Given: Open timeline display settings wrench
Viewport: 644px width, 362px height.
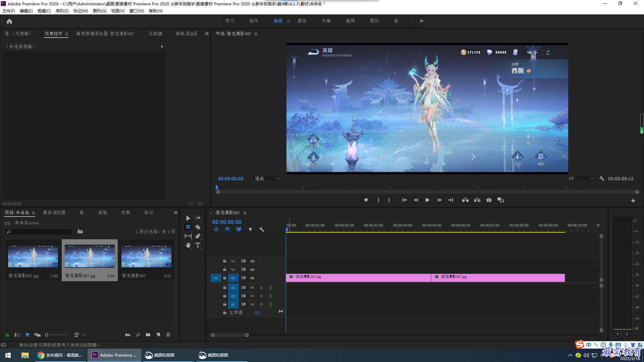Looking at the screenshot, I should coord(262,230).
